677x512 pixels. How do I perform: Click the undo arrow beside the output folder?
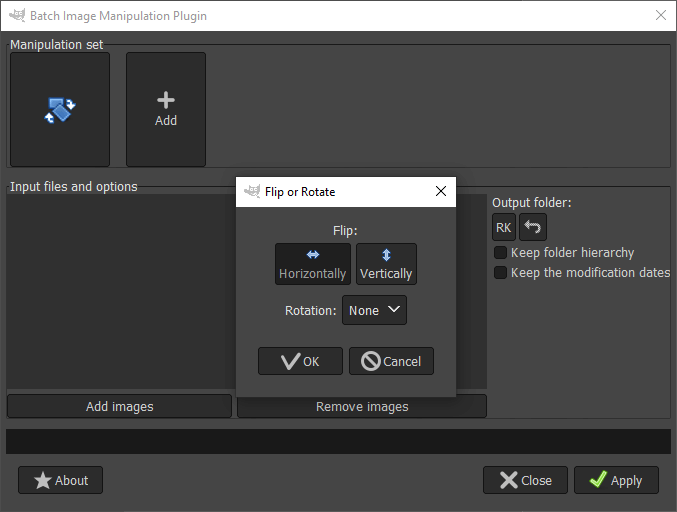click(533, 227)
